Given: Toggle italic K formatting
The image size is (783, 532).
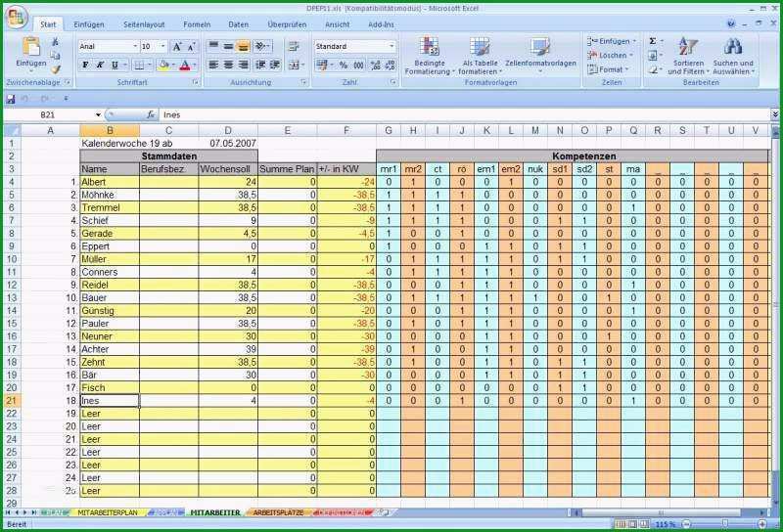Looking at the screenshot, I should [x=100, y=65].
